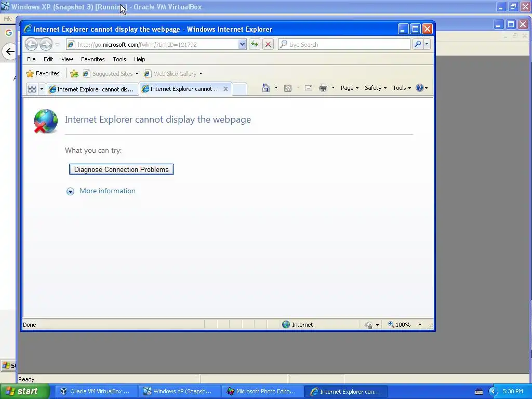Click the Protected mode security icon in status bar
Image resolution: width=532 pixels, height=399 pixels.
369,325
